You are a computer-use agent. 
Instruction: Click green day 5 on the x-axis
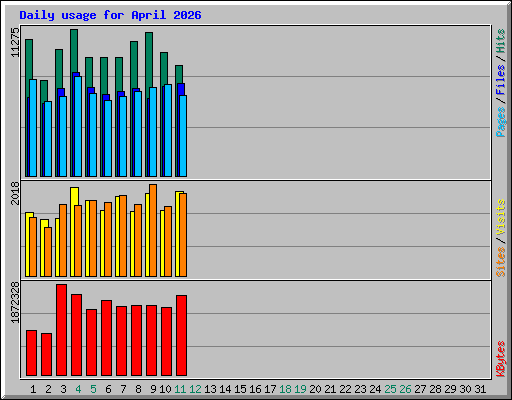(93, 389)
